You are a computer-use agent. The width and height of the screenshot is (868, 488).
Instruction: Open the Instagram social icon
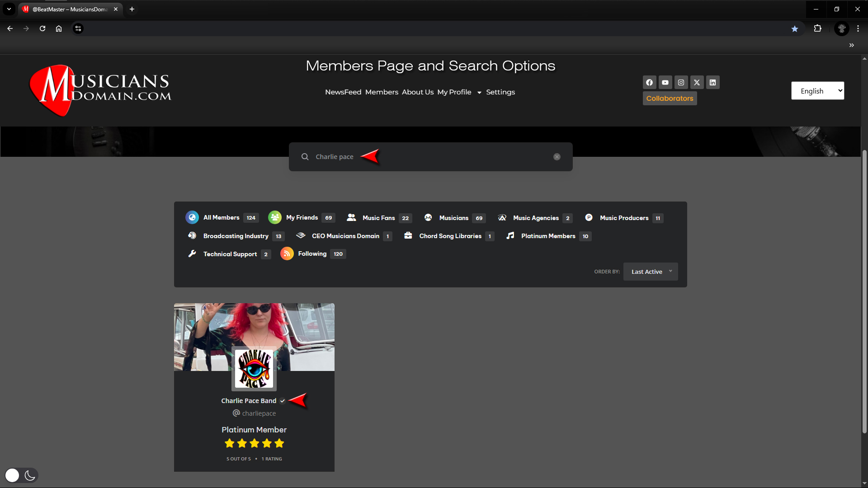pyautogui.click(x=681, y=82)
